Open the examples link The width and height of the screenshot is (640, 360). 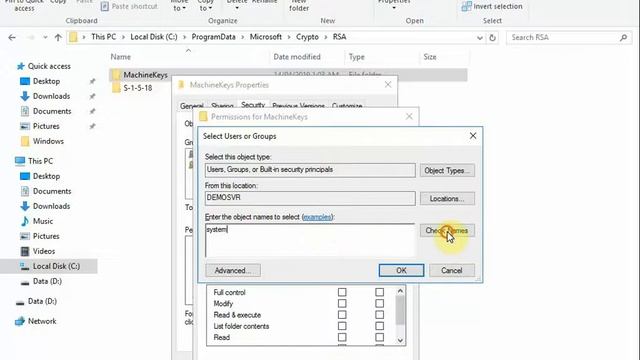(317, 217)
